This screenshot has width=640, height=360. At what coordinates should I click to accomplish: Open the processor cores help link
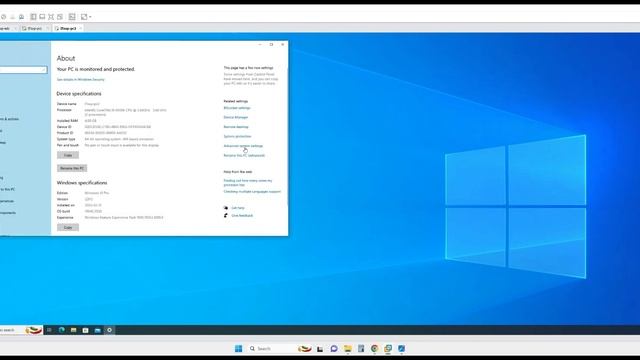click(248, 182)
